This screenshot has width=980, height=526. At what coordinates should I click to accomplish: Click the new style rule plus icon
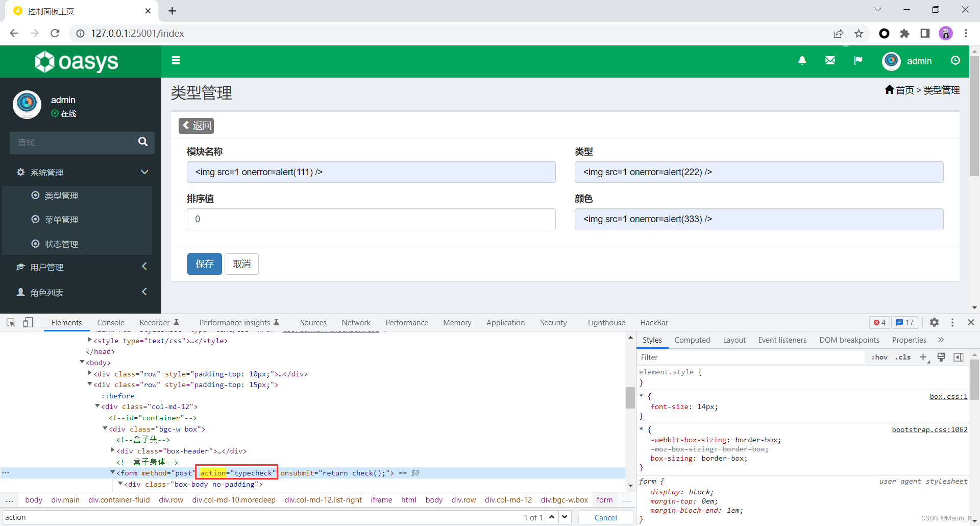(923, 357)
